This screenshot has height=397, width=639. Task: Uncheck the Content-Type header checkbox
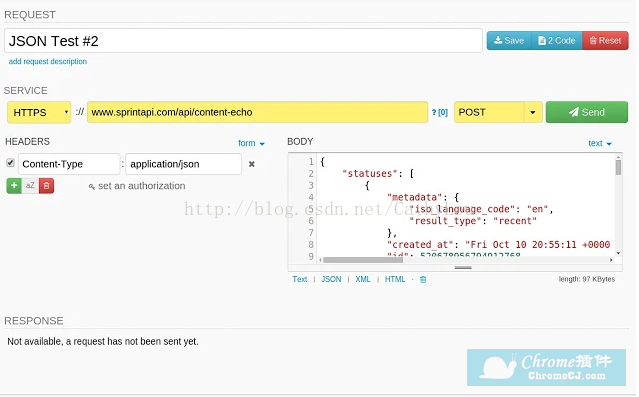point(11,163)
